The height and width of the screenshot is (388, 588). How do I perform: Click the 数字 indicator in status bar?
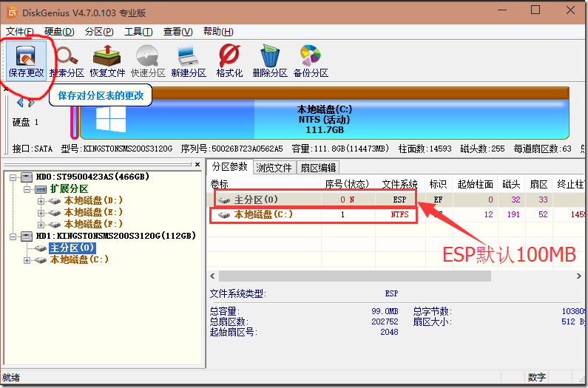point(537,377)
